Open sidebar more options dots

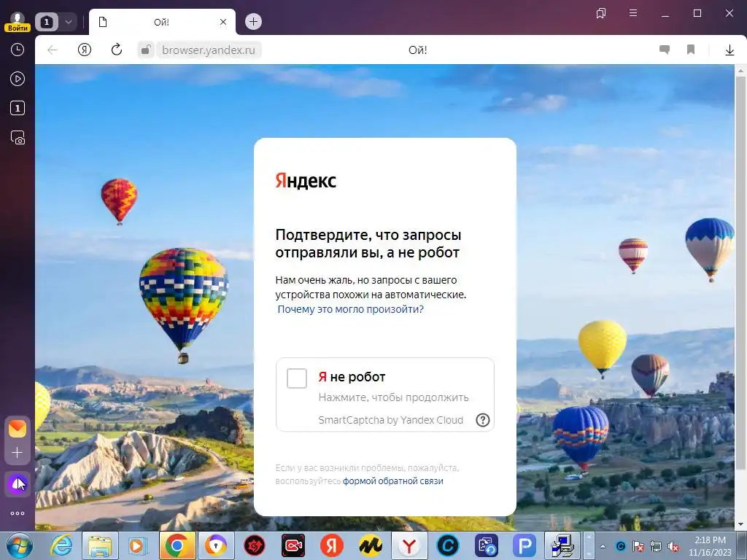[18, 513]
